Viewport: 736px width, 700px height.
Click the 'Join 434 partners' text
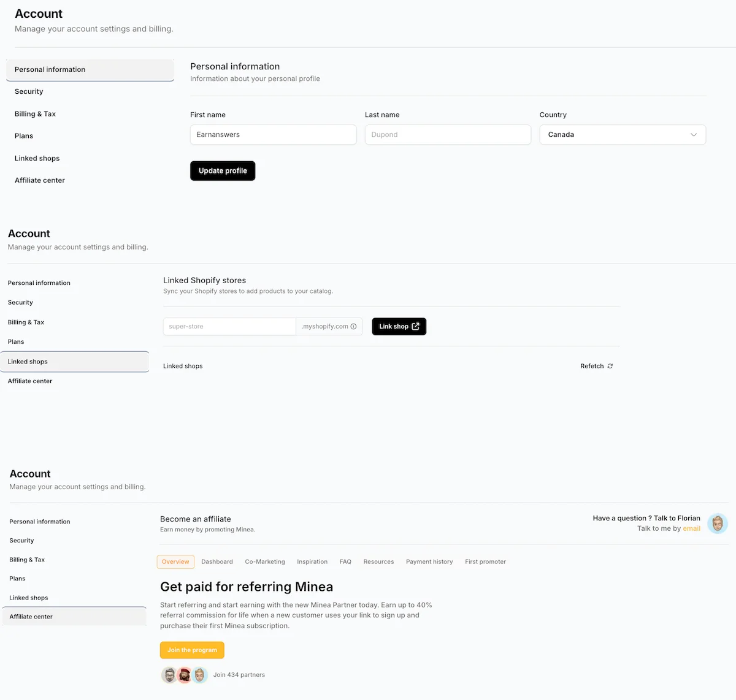point(239,675)
